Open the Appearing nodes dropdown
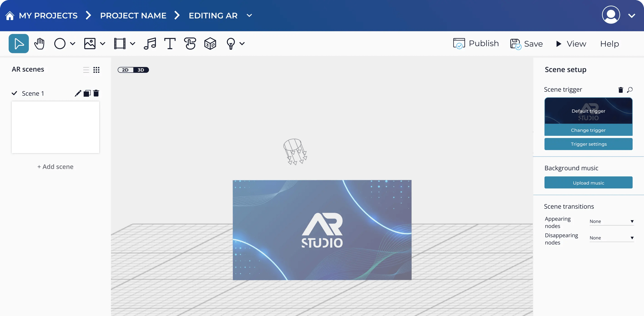The height and width of the screenshot is (316, 644). 612,221
